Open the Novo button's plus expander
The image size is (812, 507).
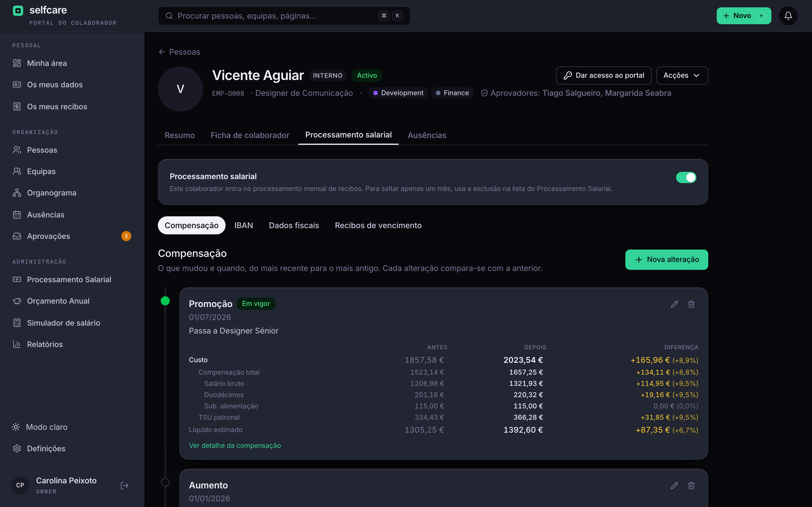click(761, 16)
